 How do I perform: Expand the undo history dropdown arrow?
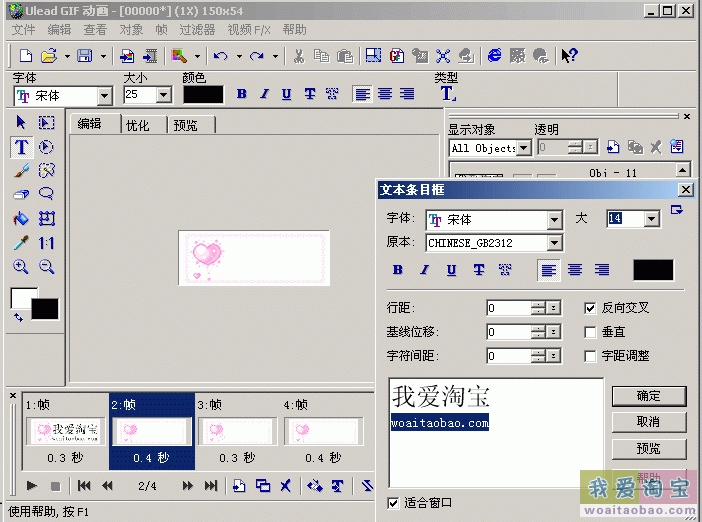point(239,56)
